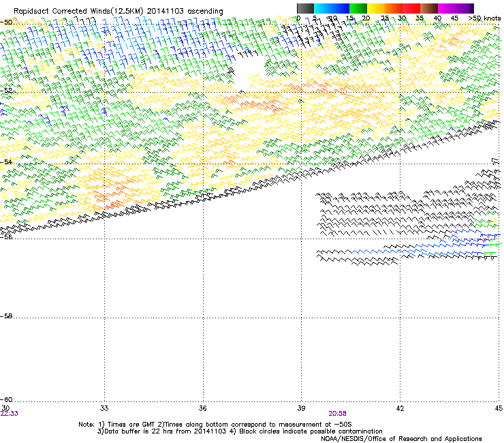Click the 42 longitude axis label

click(x=400, y=408)
